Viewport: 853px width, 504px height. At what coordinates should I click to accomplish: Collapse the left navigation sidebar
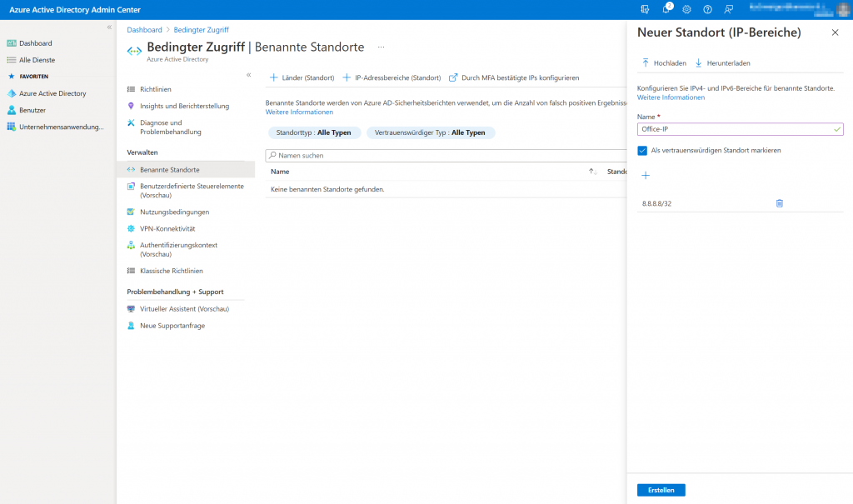click(108, 27)
